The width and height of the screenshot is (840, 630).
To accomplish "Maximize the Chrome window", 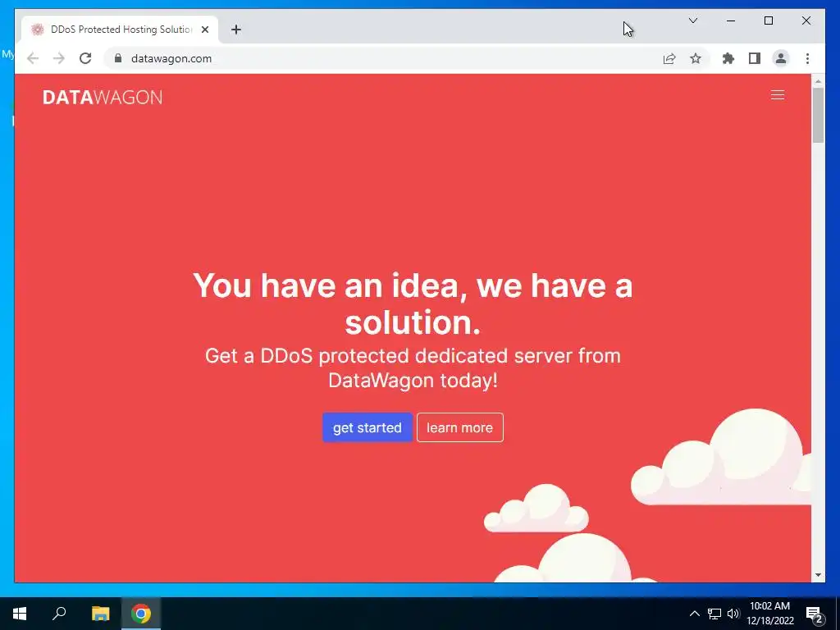I will tap(768, 21).
